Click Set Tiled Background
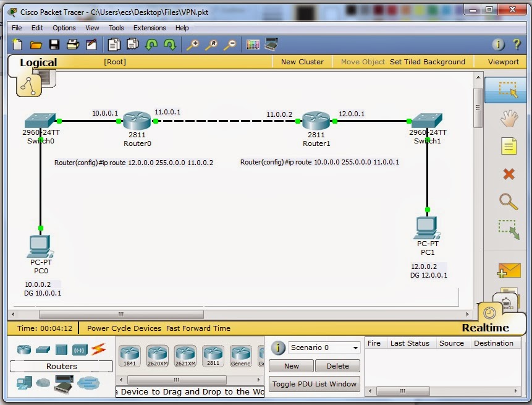Image resolution: width=532 pixels, height=405 pixels. point(428,62)
